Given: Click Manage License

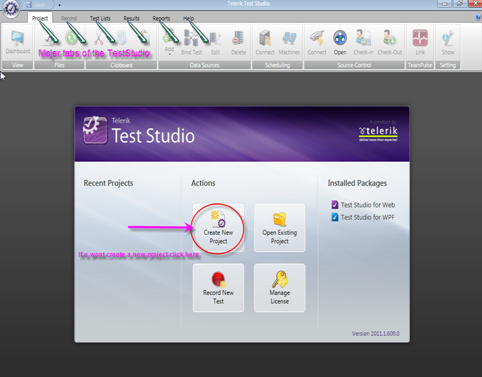Looking at the screenshot, I should tap(279, 288).
